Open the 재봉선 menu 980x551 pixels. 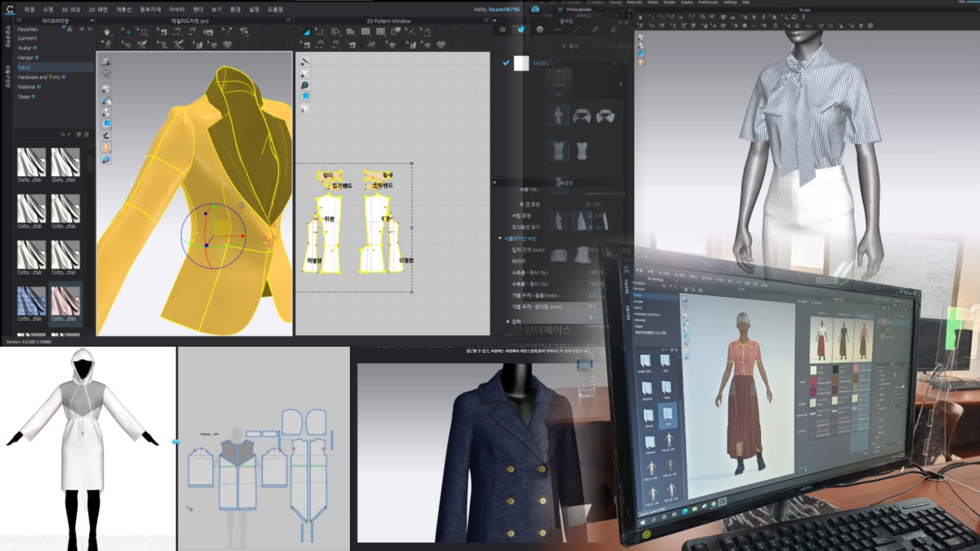pyautogui.click(x=123, y=9)
